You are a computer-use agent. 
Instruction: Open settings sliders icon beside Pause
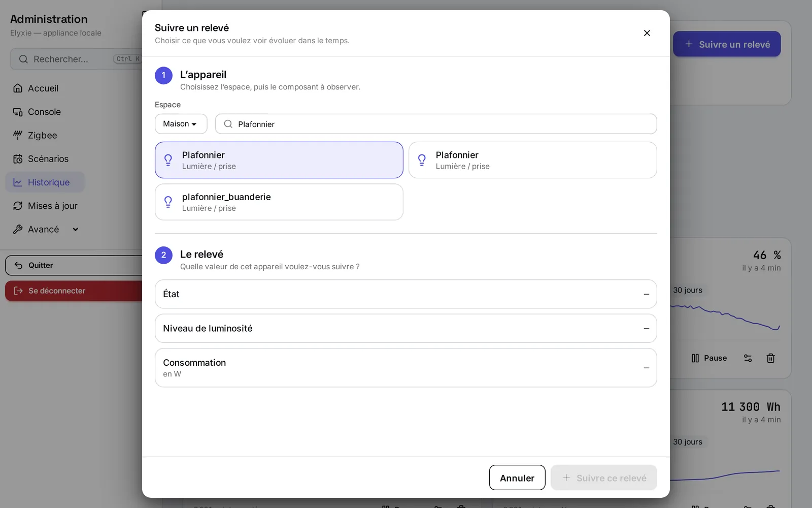(748, 358)
